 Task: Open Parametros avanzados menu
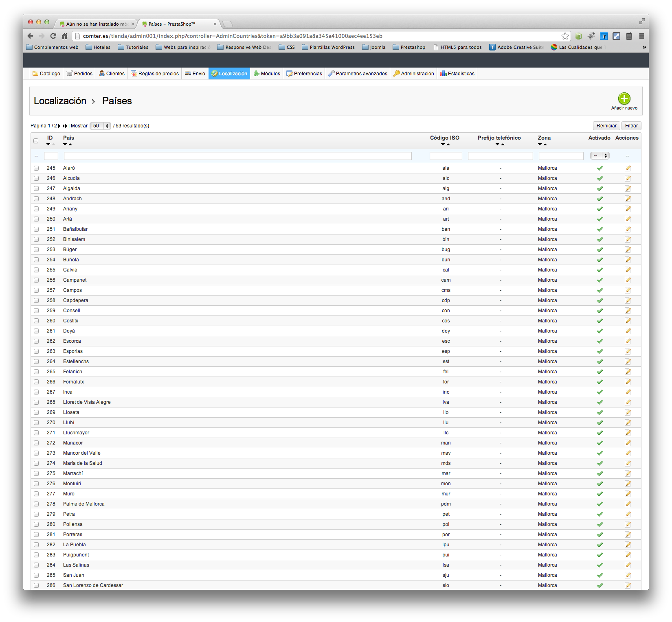click(358, 74)
